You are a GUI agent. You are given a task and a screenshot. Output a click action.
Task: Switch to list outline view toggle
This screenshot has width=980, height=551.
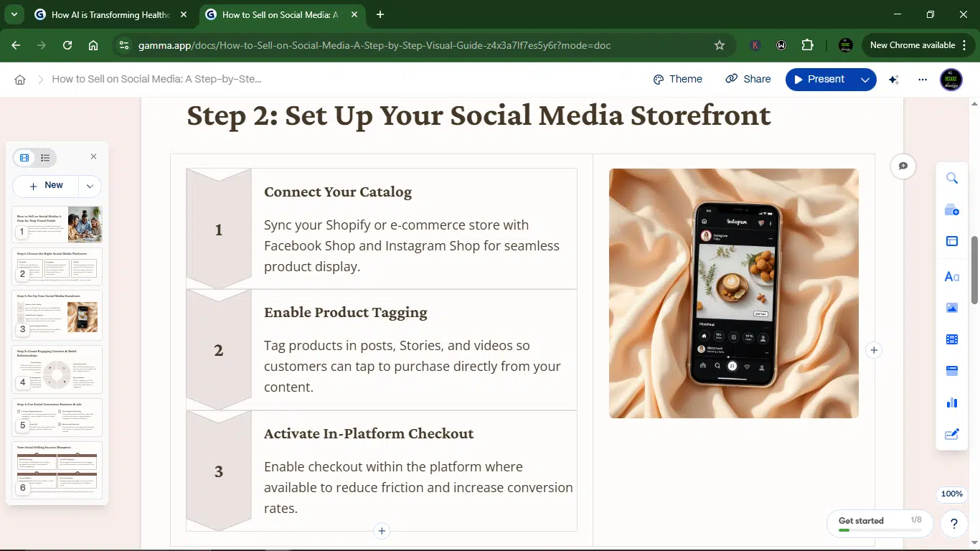45,158
